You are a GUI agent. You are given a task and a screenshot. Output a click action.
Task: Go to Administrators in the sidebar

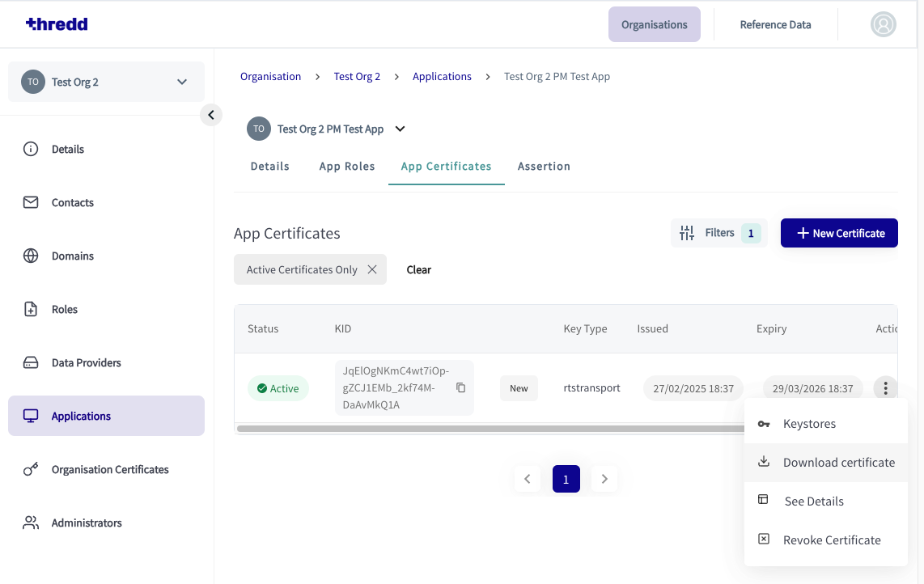click(x=106, y=523)
